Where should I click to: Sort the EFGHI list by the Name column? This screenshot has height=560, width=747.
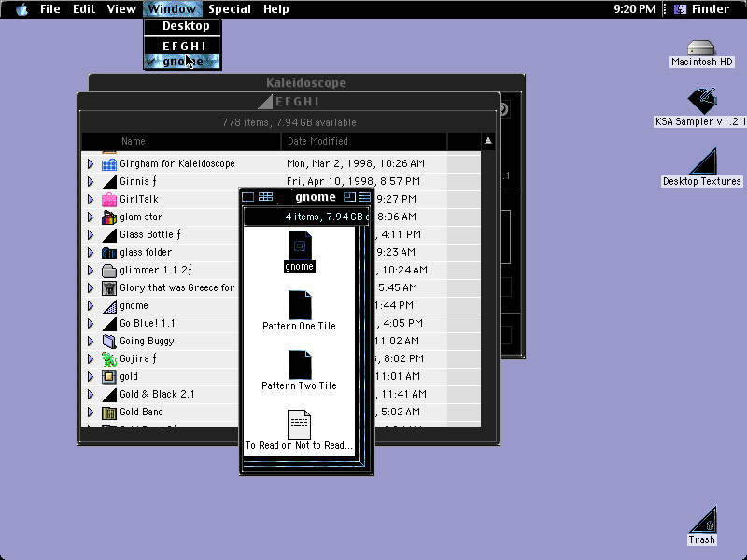181,141
